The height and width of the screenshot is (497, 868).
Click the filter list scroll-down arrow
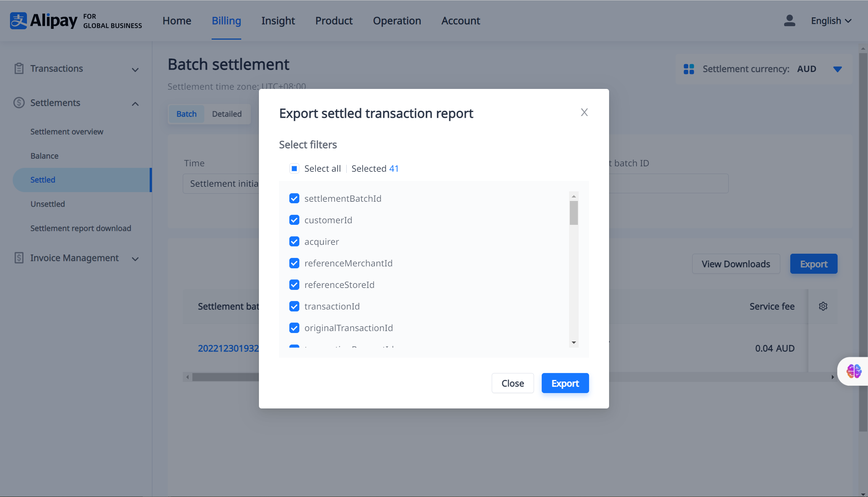[x=574, y=343]
